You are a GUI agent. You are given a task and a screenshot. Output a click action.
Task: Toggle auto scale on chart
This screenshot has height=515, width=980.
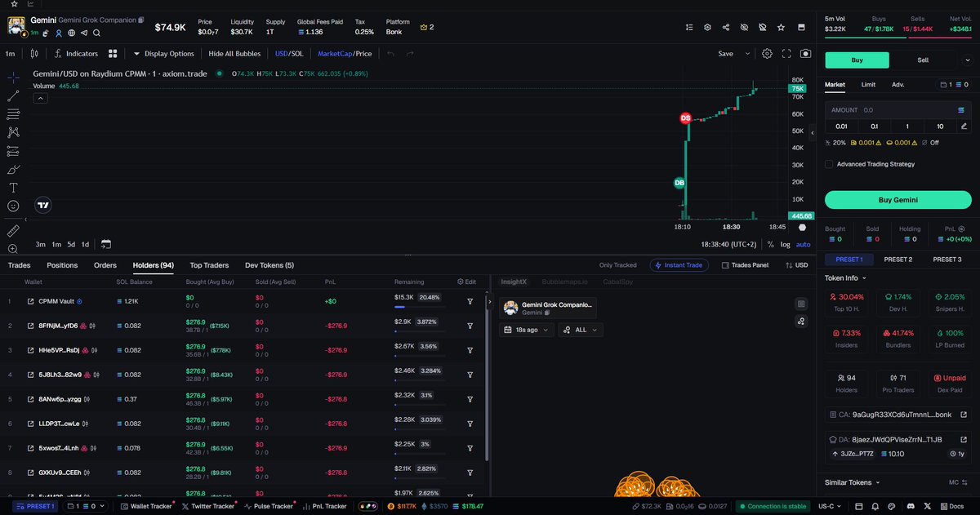coord(804,244)
